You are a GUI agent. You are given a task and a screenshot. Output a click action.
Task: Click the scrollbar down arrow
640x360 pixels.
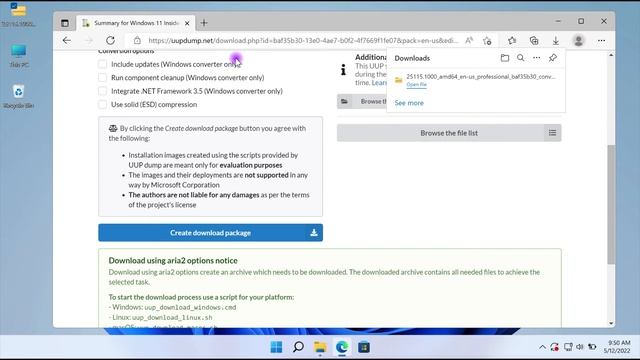[x=611, y=323]
